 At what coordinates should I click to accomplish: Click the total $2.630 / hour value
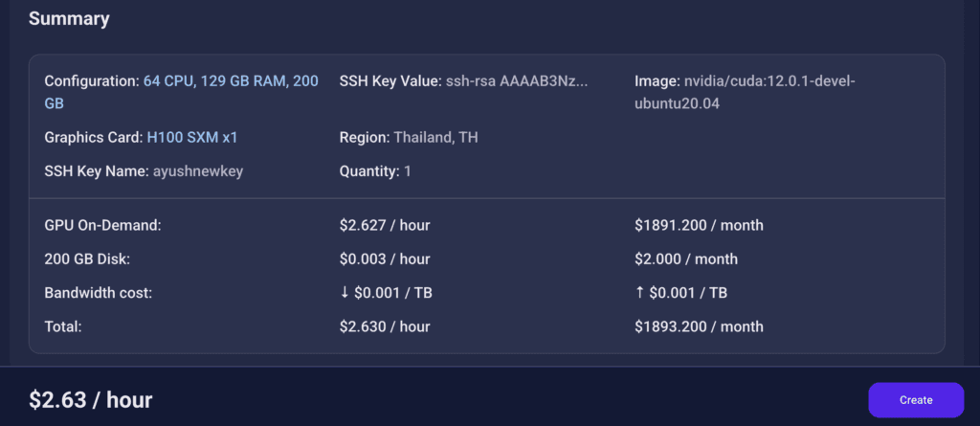(384, 326)
